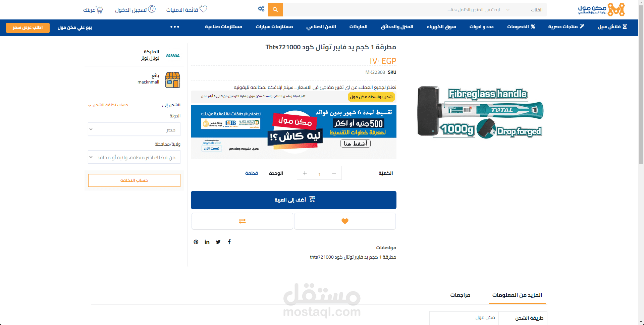
Task: Open the country dropdown showing مصر
Action: [134, 129]
